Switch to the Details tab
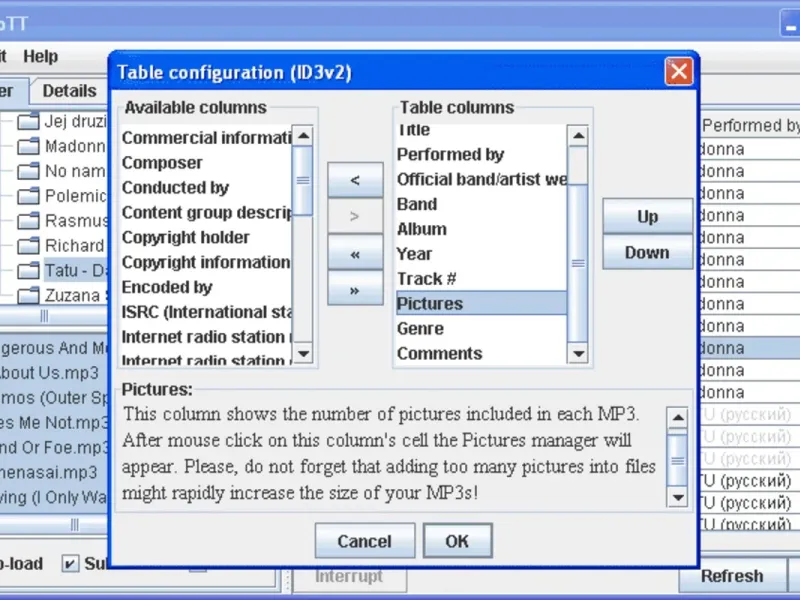 point(69,91)
